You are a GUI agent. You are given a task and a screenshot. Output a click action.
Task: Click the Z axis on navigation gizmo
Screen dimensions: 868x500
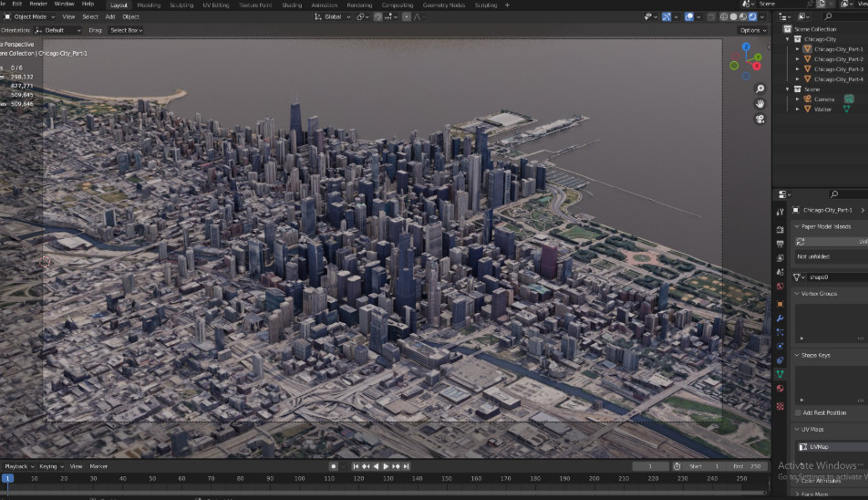coord(746,47)
